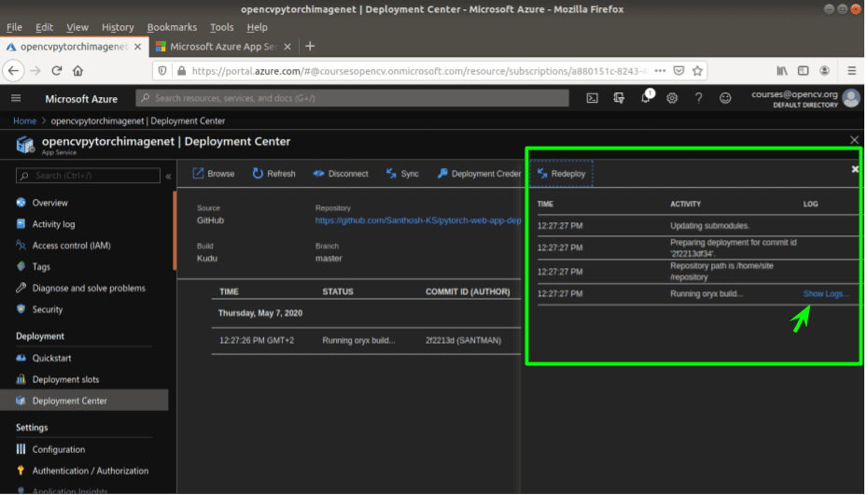
Task: Click Sync in the deployment toolbar
Action: (x=402, y=174)
